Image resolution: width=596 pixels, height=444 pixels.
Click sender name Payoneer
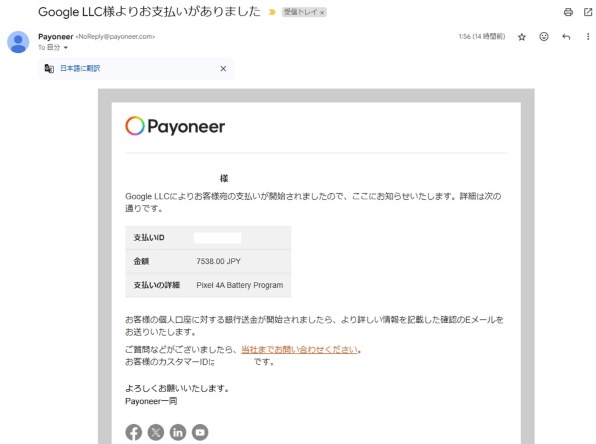click(x=55, y=36)
